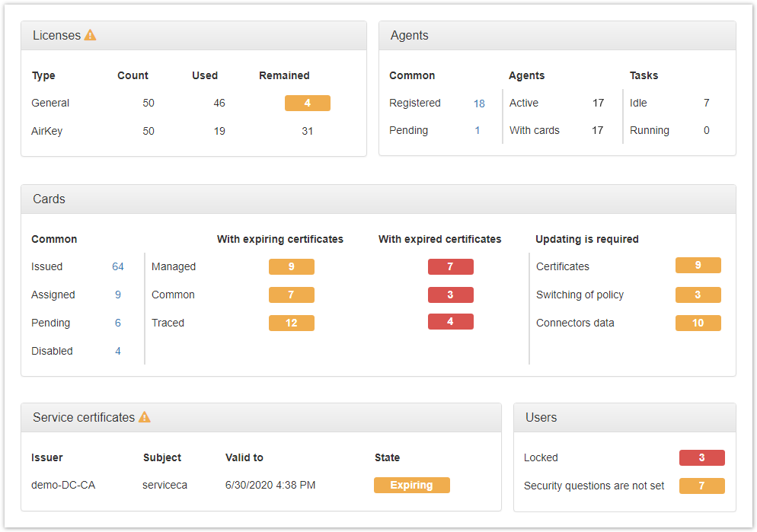Click Traced expired certificates red badge
Screen dimensions: 757x532
(450, 322)
